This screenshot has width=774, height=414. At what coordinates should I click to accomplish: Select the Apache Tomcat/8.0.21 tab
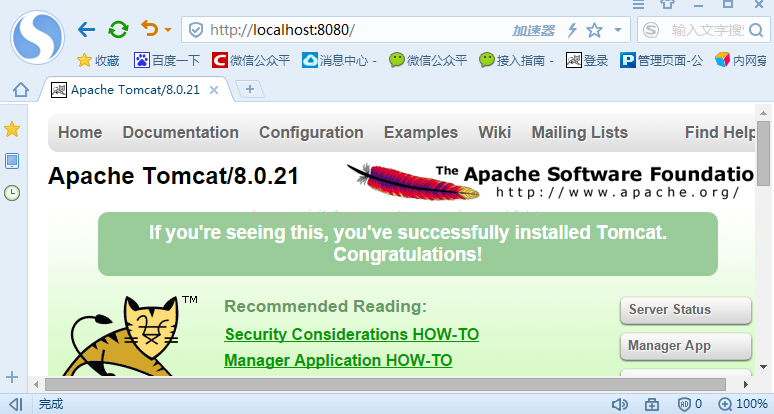pyautogui.click(x=135, y=90)
